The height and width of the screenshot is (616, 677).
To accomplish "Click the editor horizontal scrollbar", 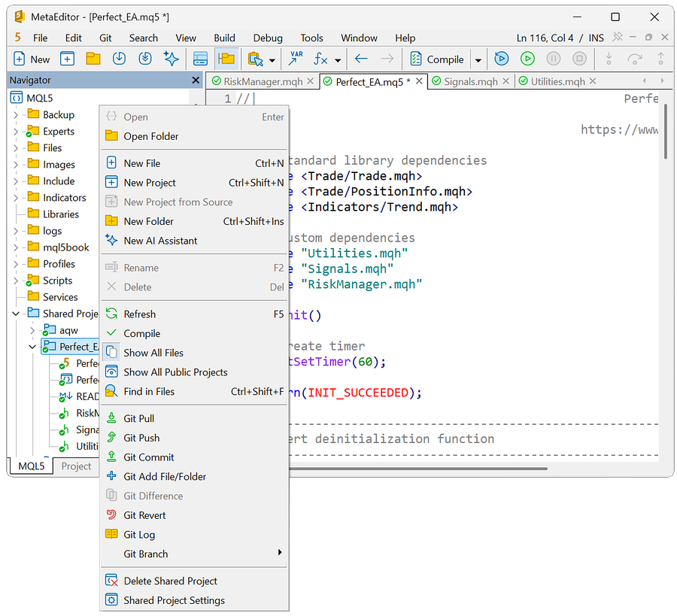I will (x=418, y=469).
